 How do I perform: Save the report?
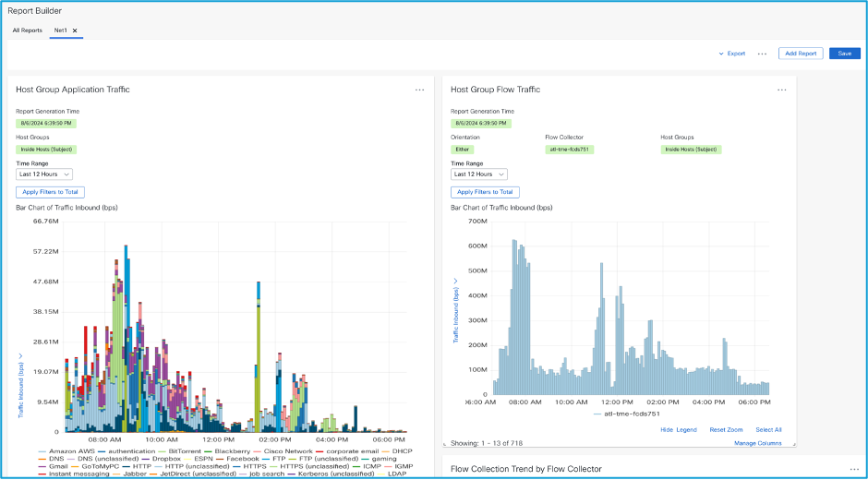844,54
